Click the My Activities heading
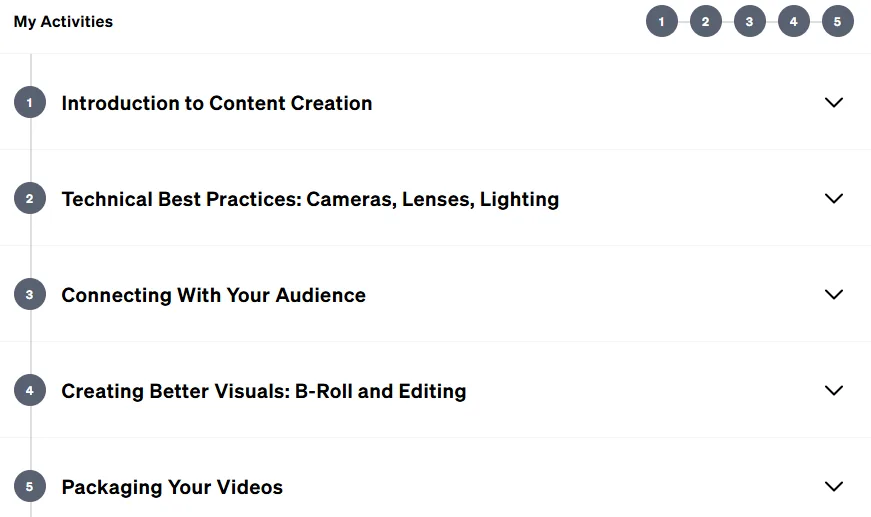This screenshot has width=871, height=517. point(63,22)
